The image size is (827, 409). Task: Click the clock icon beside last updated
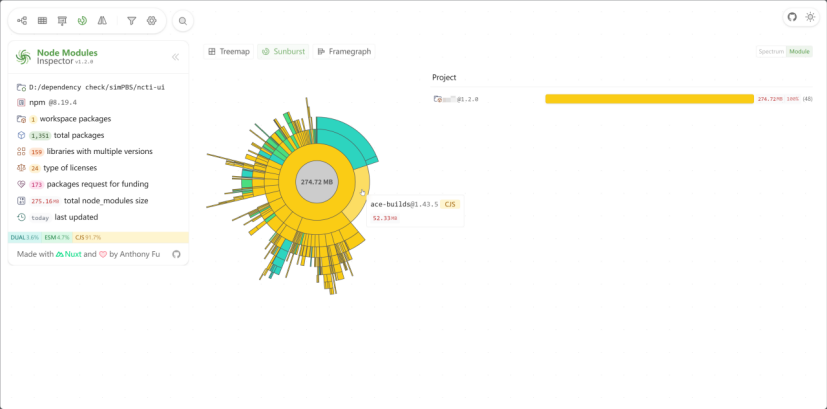pyautogui.click(x=21, y=217)
